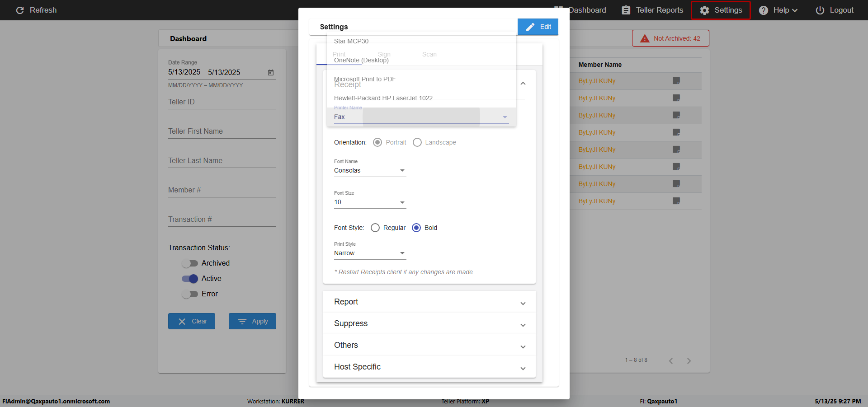Open the Font Size dropdown showing 10

[x=370, y=202]
